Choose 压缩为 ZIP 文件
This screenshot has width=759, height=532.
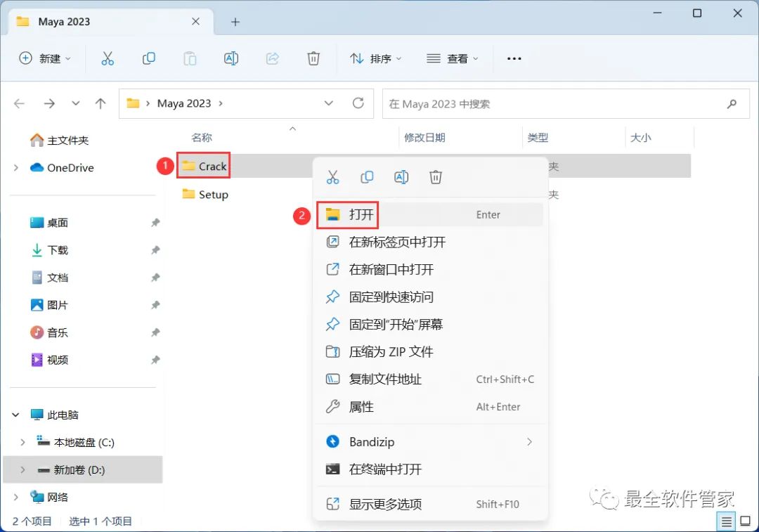429,352
